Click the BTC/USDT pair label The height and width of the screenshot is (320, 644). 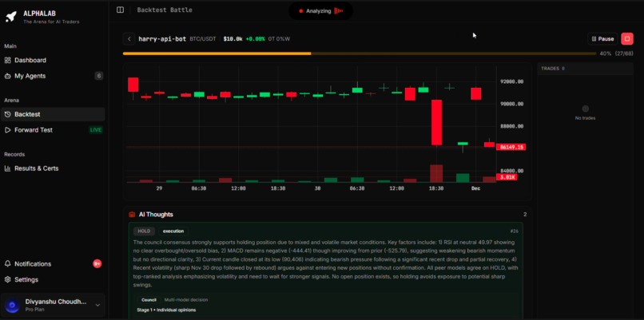pos(203,39)
